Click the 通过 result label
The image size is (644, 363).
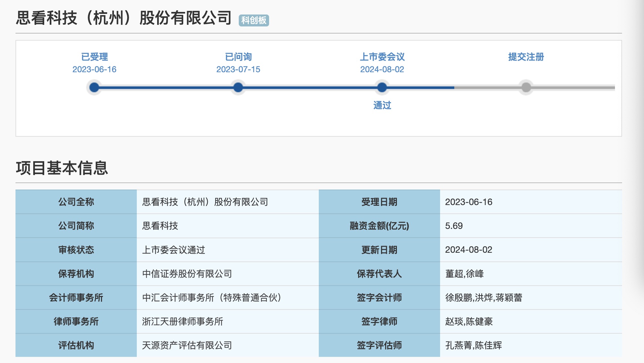382,105
